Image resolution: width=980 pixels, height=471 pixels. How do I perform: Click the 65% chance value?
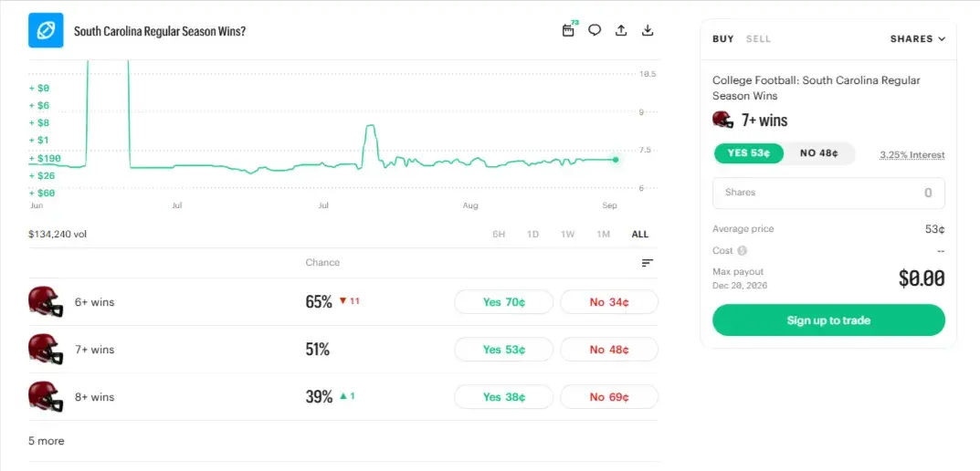tap(319, 302)
